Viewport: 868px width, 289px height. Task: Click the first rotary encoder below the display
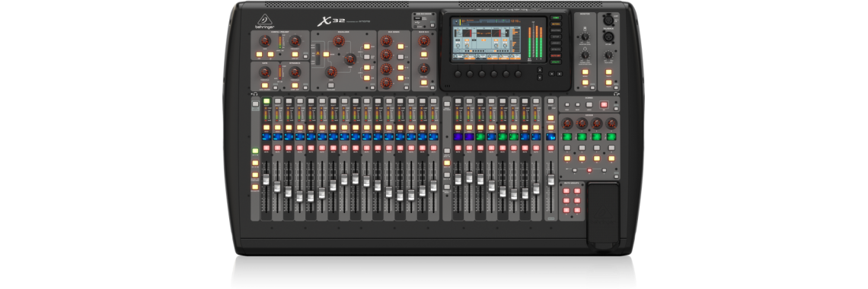click(458, 74)
